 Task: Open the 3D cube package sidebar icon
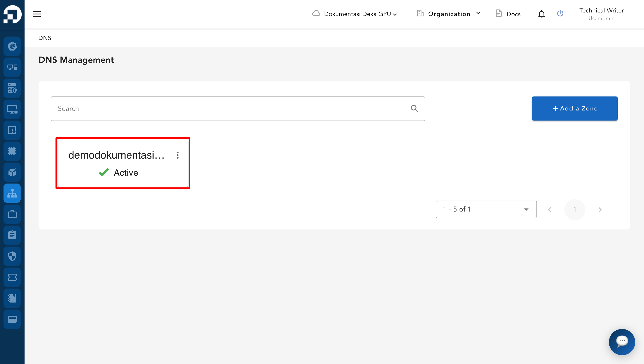click(12, 172)
